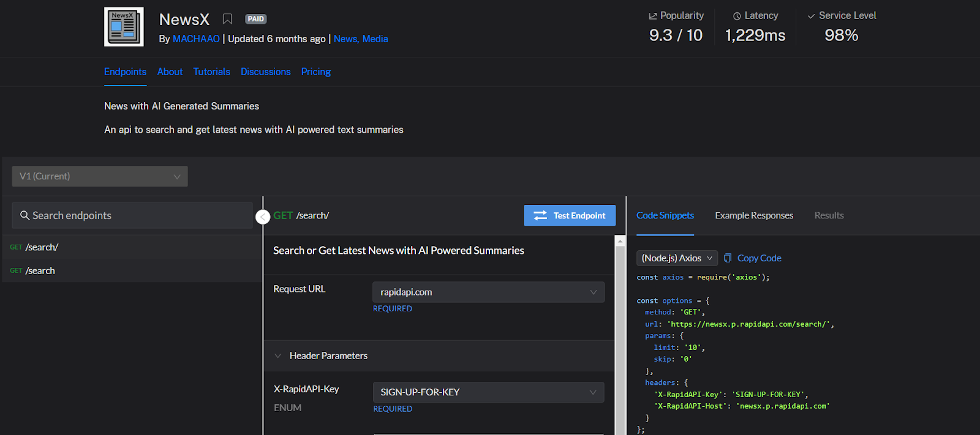Screen dimensions: 980x435
Task: Open the V1 (Current) version dropdown
Action: [100, 176]
